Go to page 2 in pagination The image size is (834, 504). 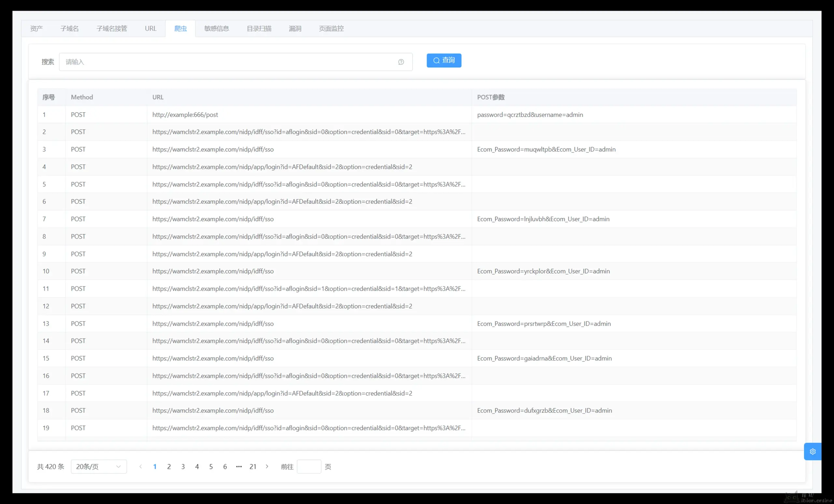tap(169, 467)
